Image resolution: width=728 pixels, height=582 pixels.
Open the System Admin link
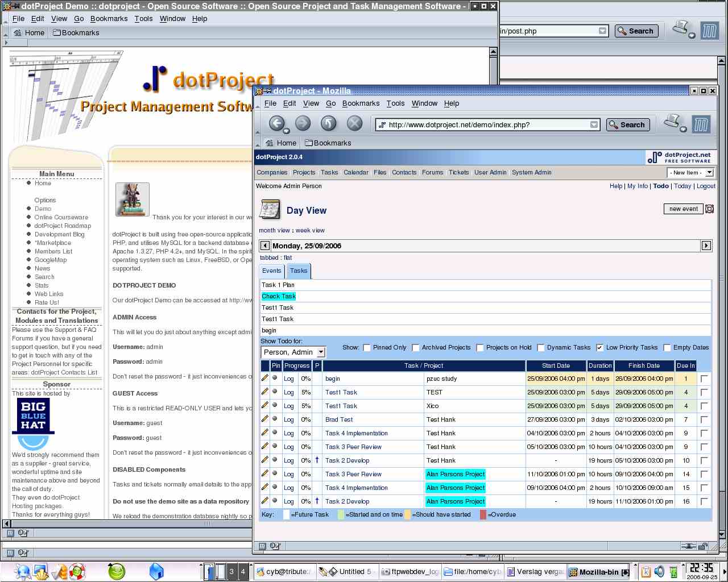(532, 173)
